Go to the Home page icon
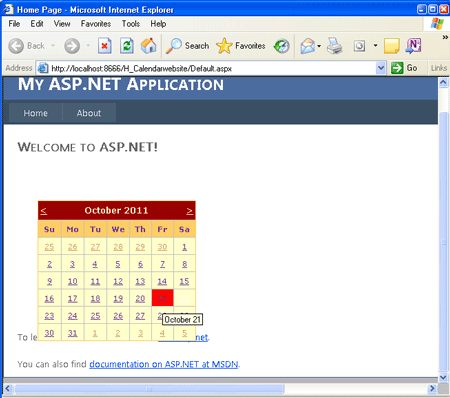 tap(149, 46)
